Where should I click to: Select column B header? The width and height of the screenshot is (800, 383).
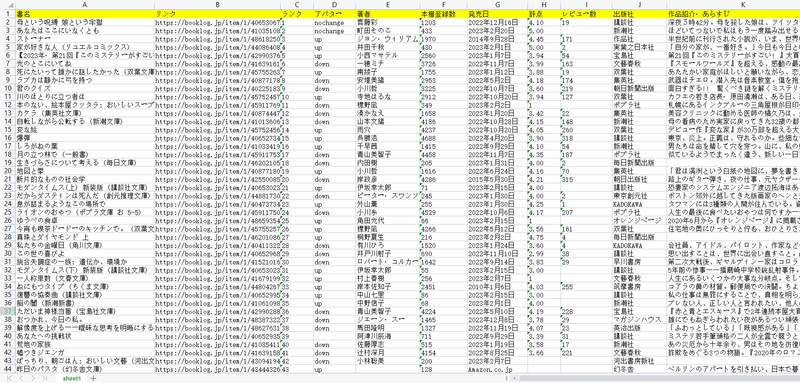217,4
